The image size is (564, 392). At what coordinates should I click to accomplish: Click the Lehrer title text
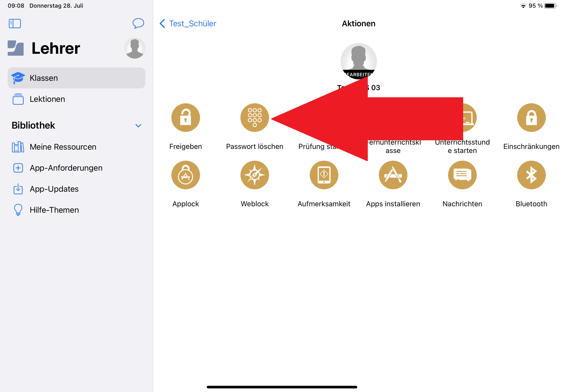pos(56,48)
